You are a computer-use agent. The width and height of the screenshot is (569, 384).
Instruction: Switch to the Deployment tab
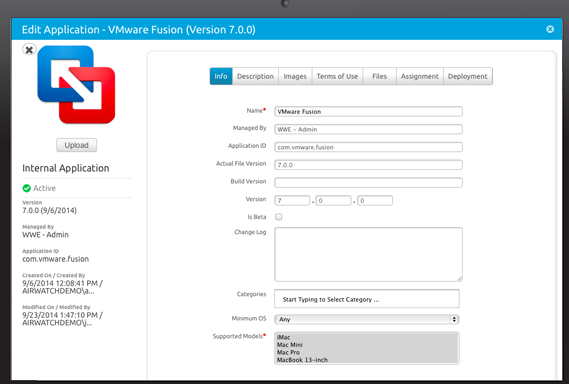point(468,76)
